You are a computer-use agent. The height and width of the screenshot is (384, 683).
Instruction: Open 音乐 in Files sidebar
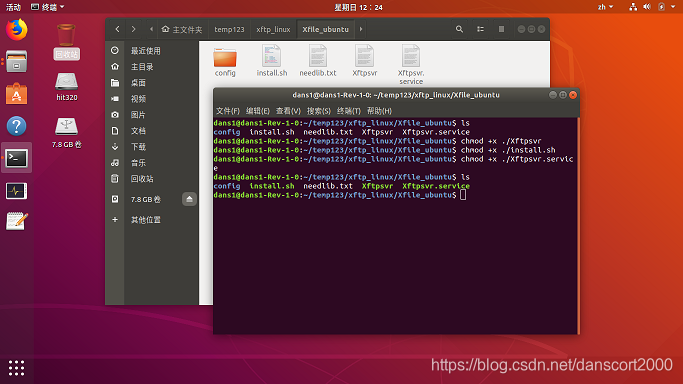152,163
